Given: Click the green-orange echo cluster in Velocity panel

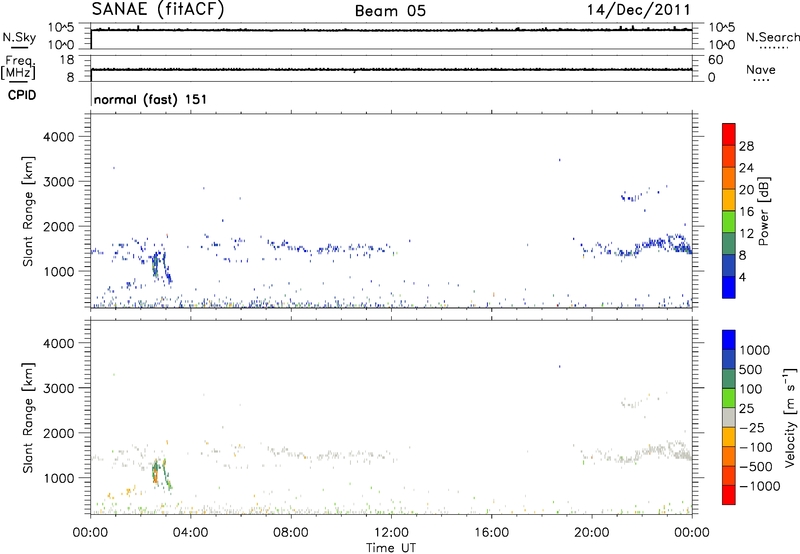Looking at the screenshot, I should tap(161, 473).
